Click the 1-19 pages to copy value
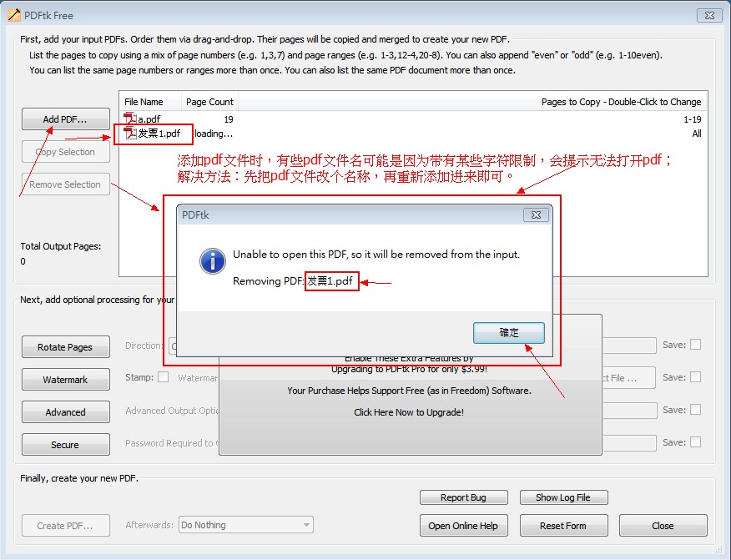Viewport: 731px width, 560px height. tap(693, 119)
